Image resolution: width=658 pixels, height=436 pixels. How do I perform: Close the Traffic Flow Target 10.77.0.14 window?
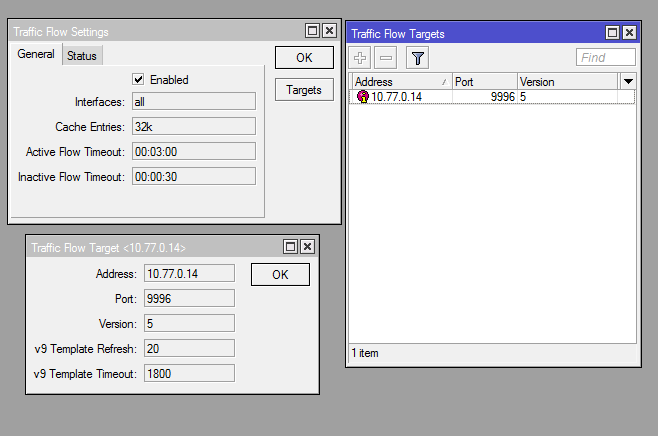308,247
